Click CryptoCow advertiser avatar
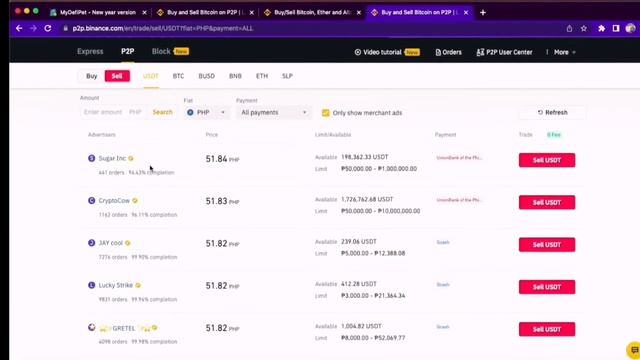Image resolution: width=640 pixels, height=360 pixels. click(x=91, y=200)
